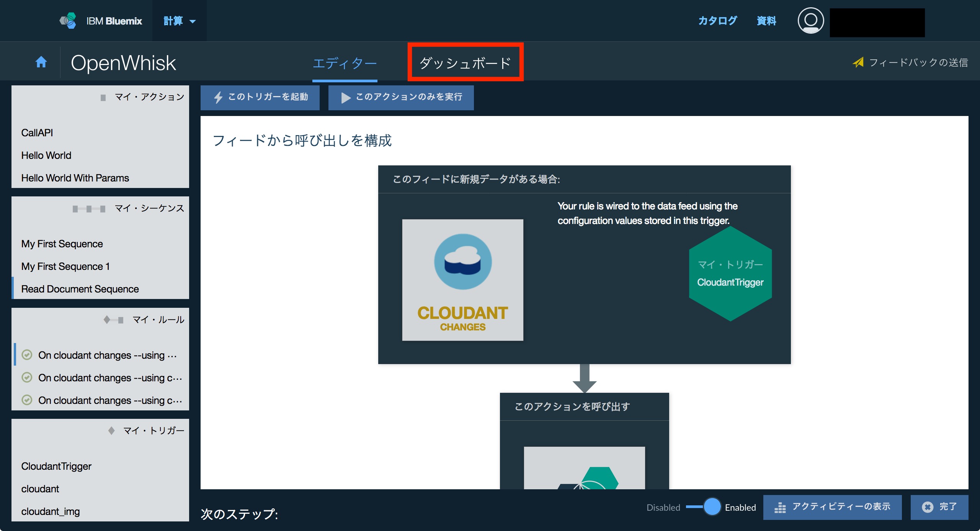Click the このアクションを呼び出す header
This screenshot has height=531, width=980.
pos(572,407)
